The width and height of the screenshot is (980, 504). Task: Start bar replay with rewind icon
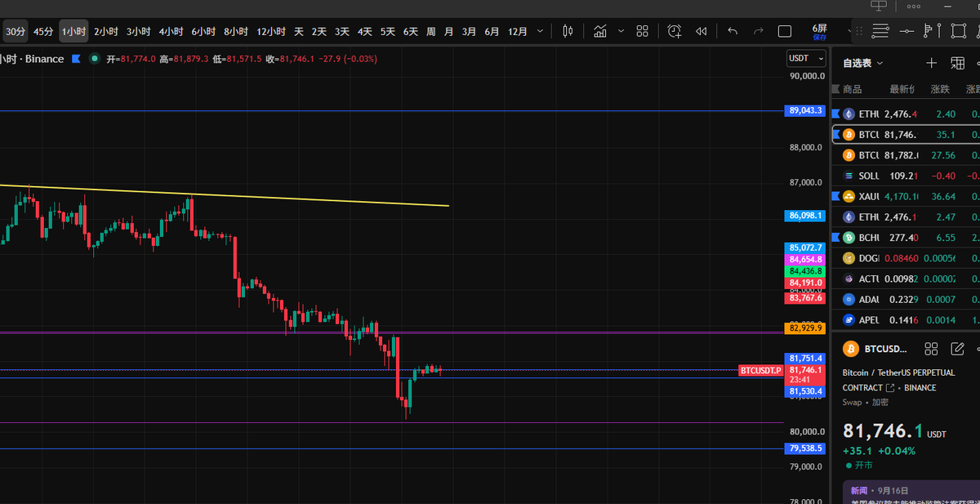(x=701, y=31)
